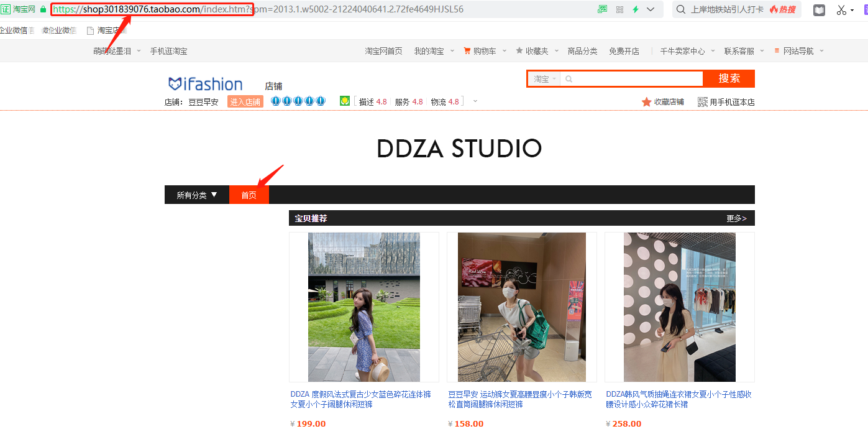Click the orange shopping cart icon

click(467, 51)
